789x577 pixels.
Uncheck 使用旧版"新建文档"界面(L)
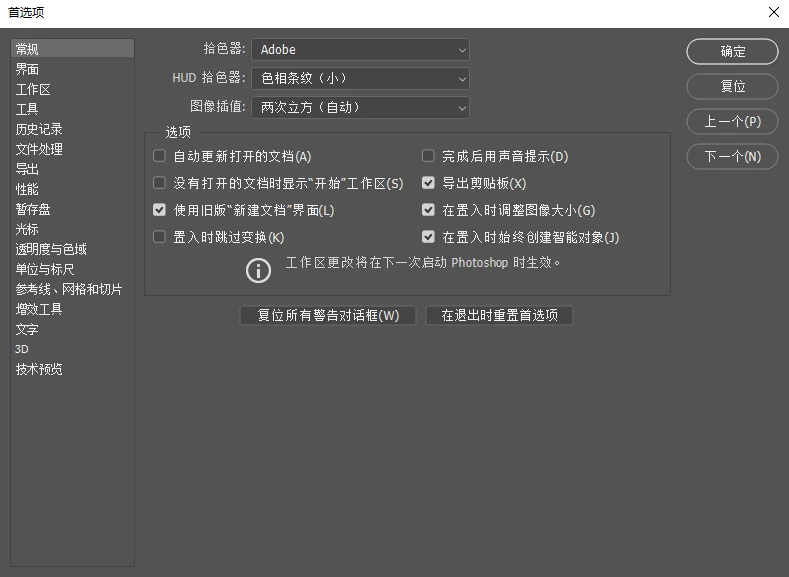click(x=159, y=210)
